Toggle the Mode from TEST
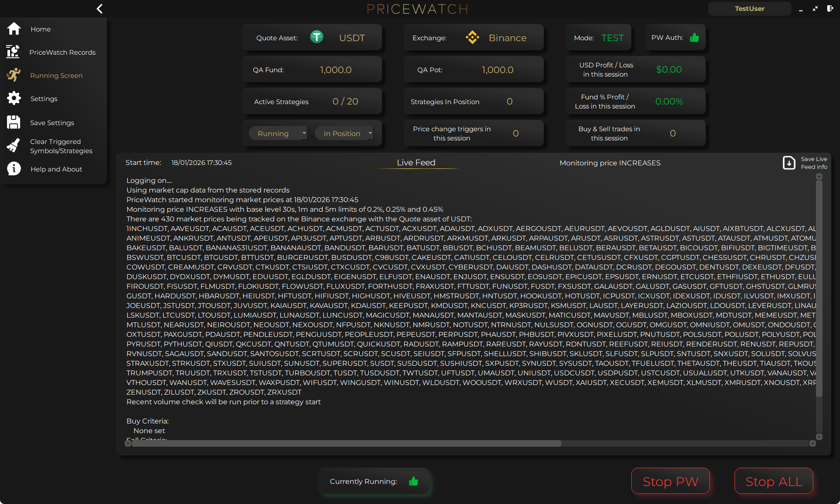This screenshot has height=504, width=840. point(612,38)
